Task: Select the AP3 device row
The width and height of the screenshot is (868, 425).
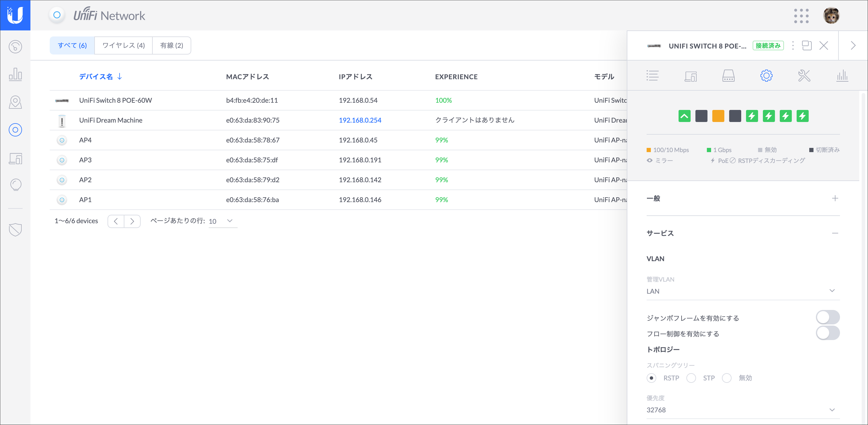Action: point(338,160)
